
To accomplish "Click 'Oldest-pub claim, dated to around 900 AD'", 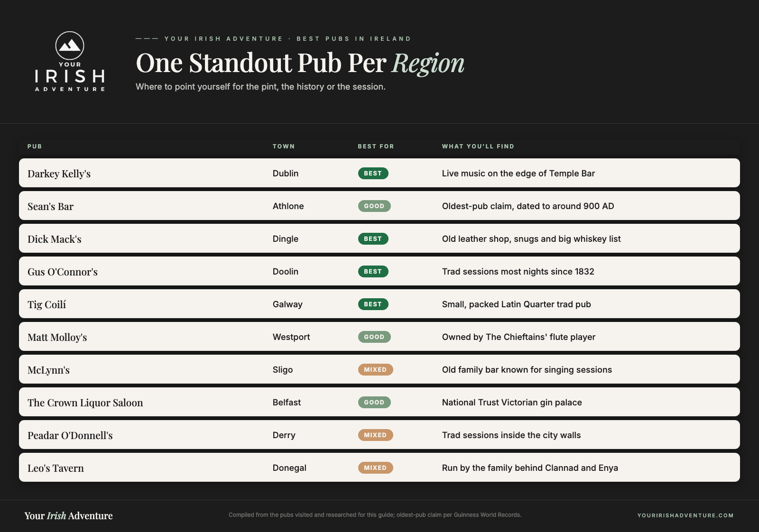I will pyautogui.click(x=528, y=206).
